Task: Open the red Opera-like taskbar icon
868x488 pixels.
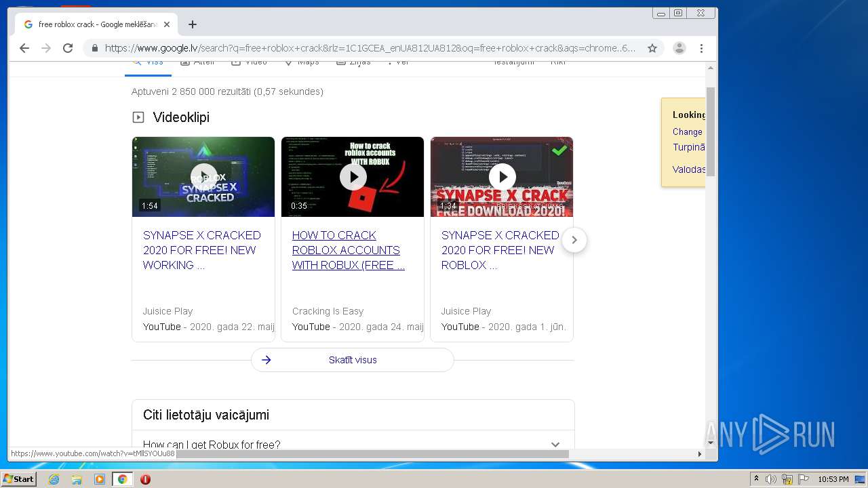Action: [145, 479]
